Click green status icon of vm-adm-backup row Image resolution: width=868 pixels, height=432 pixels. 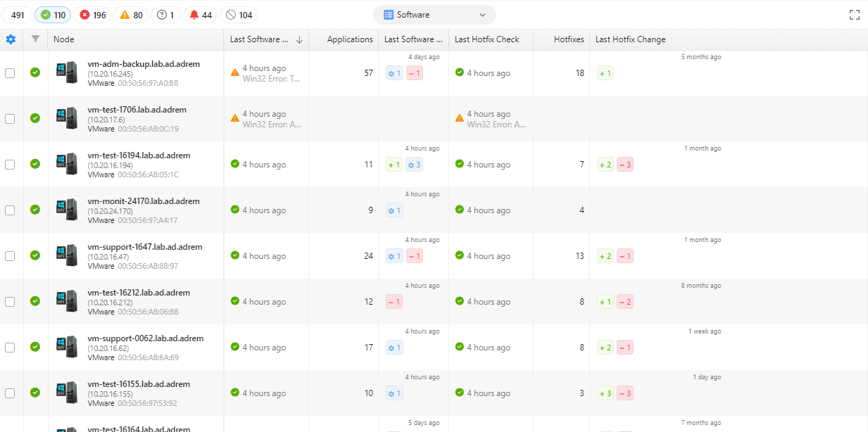(x=35, y=72)
